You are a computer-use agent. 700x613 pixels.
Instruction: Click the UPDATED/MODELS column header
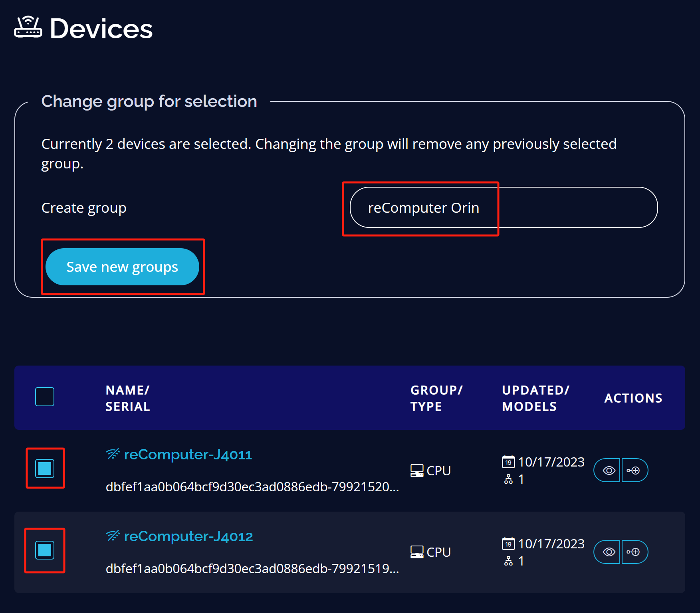click(x=535, y=398)
